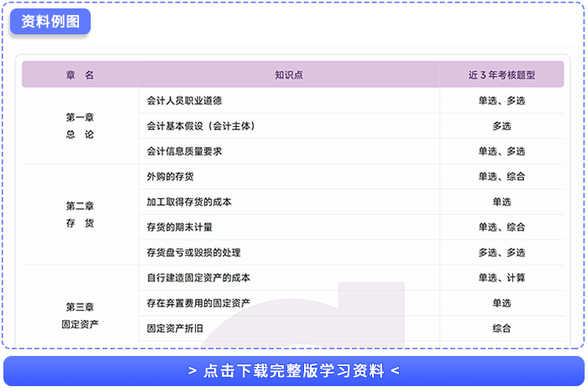Image resolution: width=588 pixels, height=392 pixels.
Task: Click 单选 in the 存在弃置费用 row
Action: pyautogui.click(x=501, y=303)
